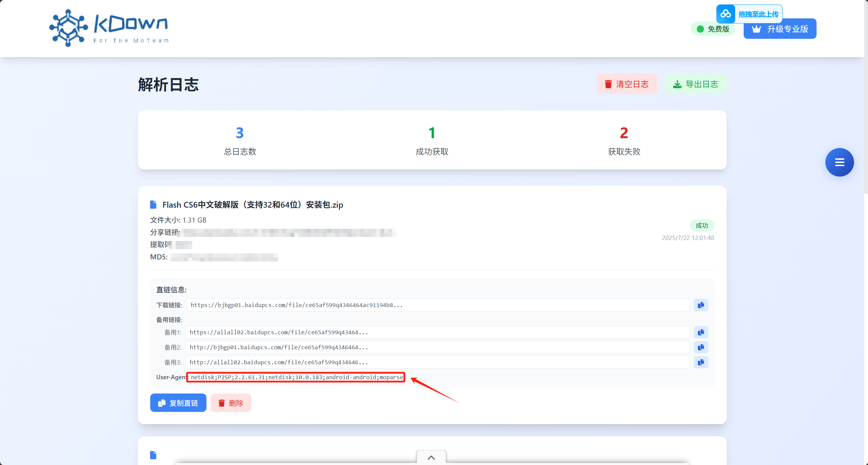Click the cloud drag-to-upload icon
The image size is (868, 465).
pos(726,14)
